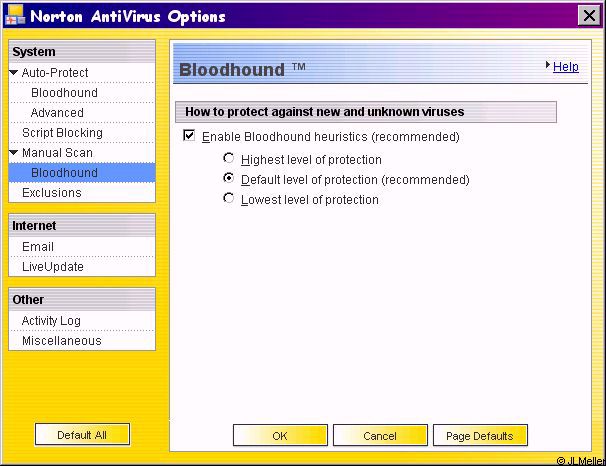Select Default level of protection option
606x466 pixels.
tap(230, 179)
